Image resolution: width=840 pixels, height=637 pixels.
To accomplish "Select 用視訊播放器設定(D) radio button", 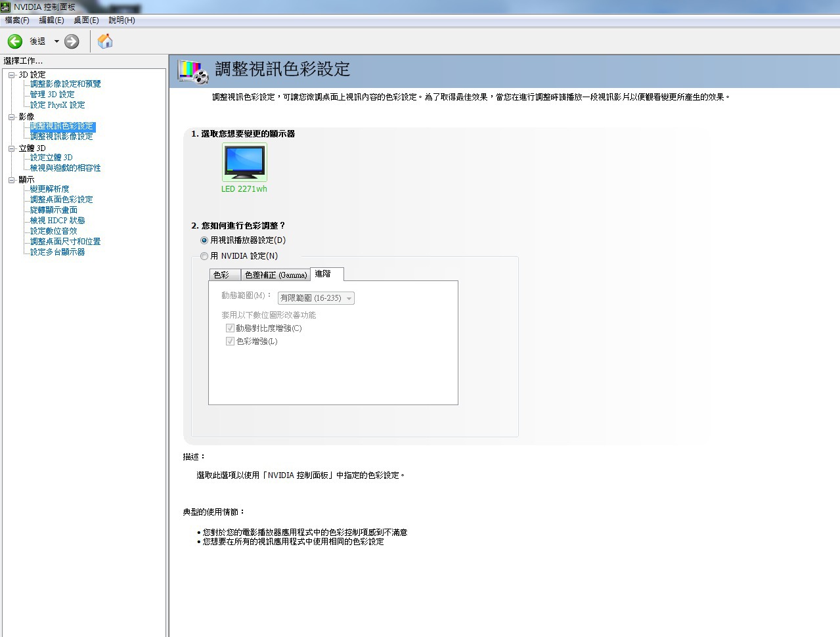I will (x=204, y=240).
